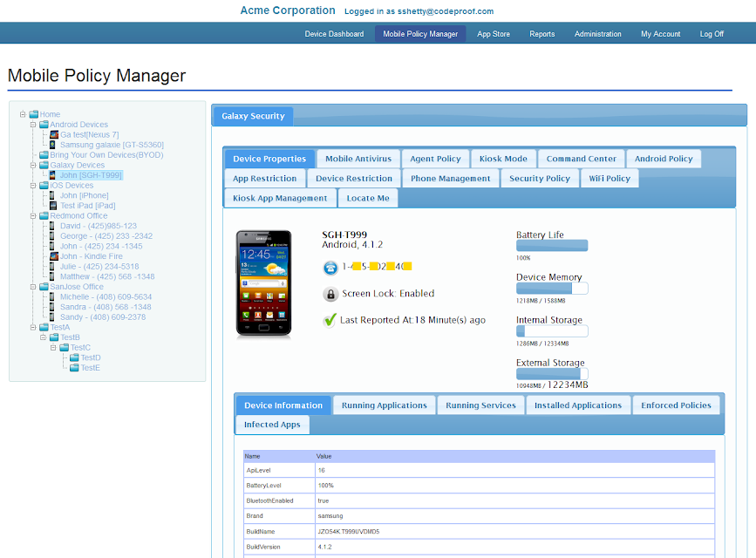Click Log Off in navigation bar
Image resolution: width=756 pixels, height=558 pixels.
click(712, 34)
